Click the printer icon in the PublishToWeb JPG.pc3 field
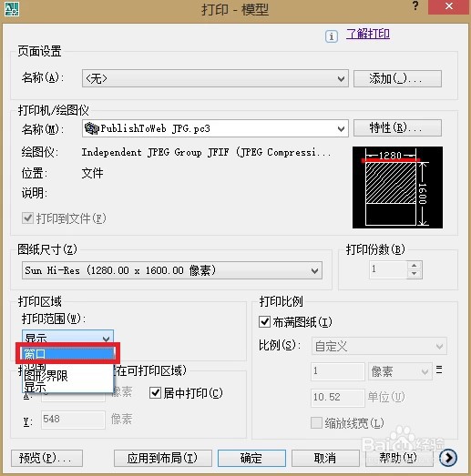This screenshot has height=476, width=471. (x=92, y=128)
